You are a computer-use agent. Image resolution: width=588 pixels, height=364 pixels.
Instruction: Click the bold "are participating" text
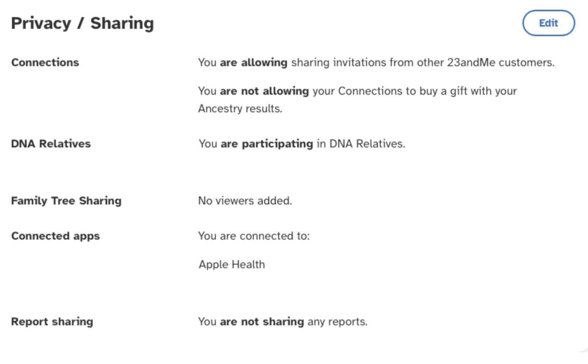coord(267,144)
